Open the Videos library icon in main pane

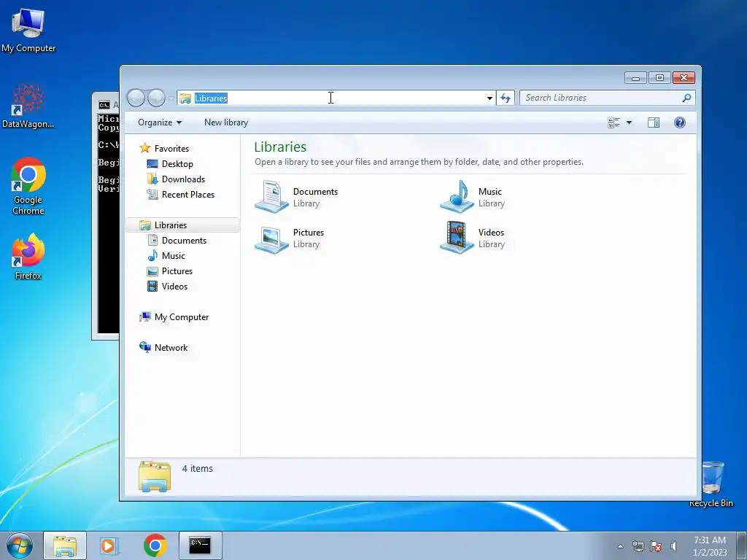[457, 238]
